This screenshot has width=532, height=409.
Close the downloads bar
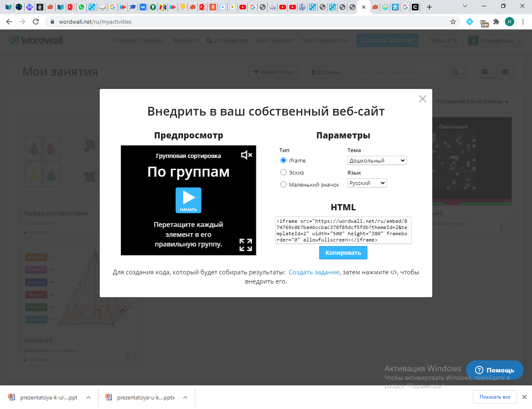coord(525,397)
